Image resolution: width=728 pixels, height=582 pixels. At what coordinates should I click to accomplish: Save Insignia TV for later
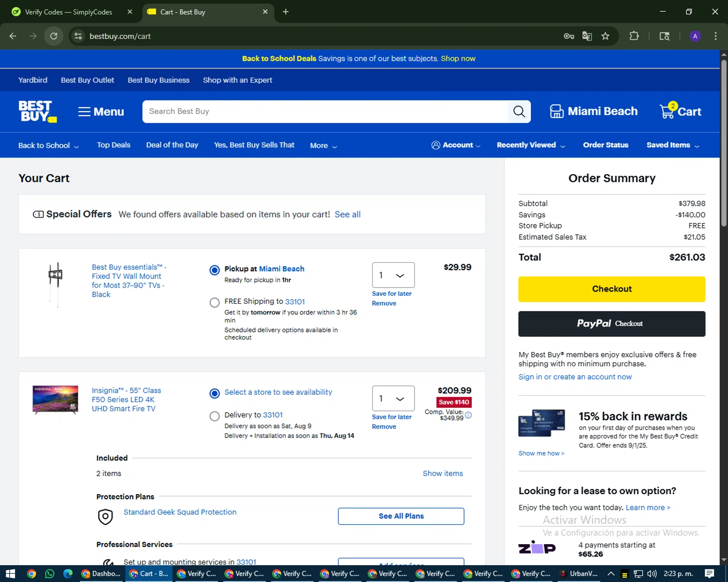pos(392,417)
